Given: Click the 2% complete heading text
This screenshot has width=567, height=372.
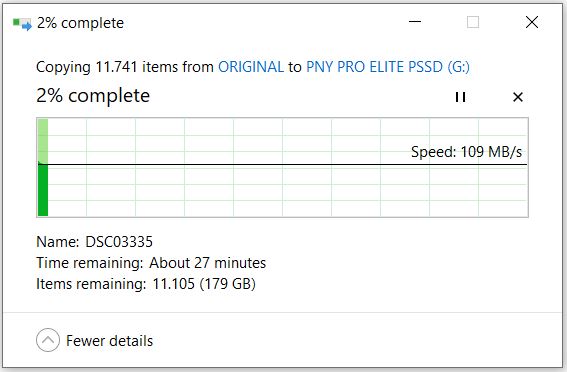Looking at the screenshot, I should click(93, 96).
